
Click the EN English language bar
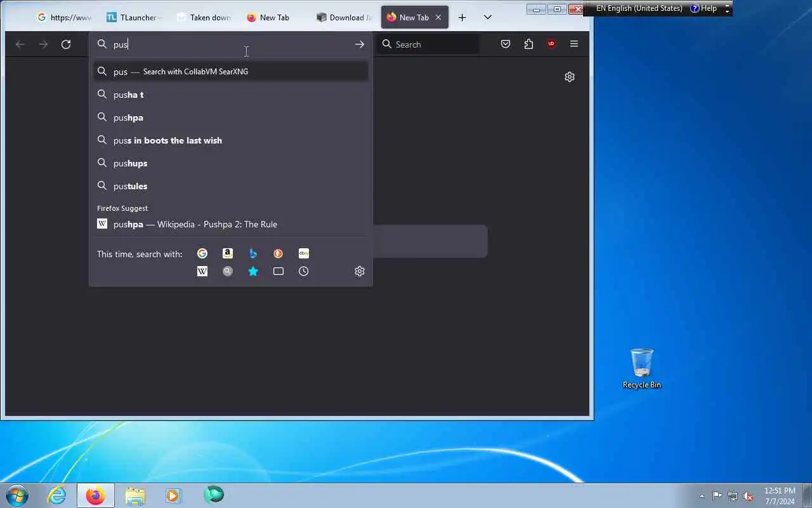(x=639, y=8)
